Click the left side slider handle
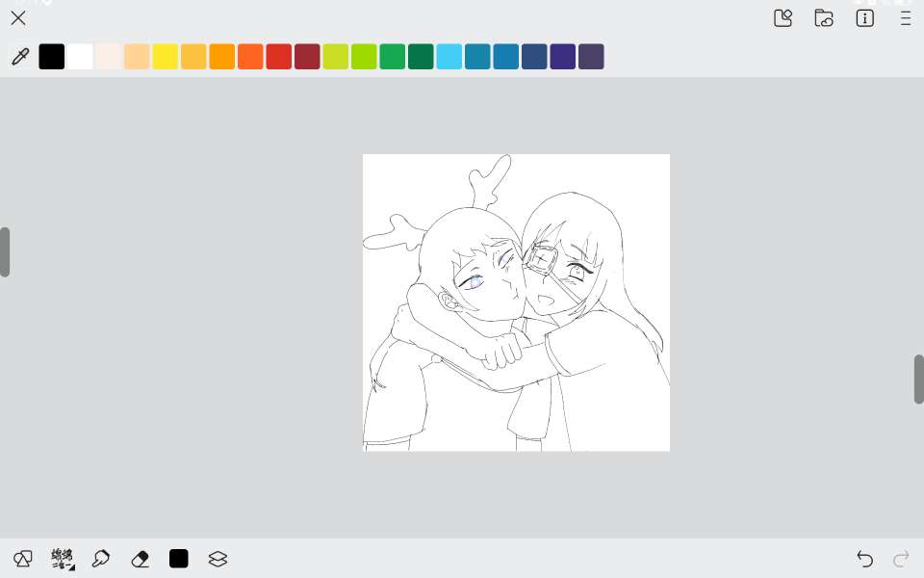Screen dimensions: 924x578 (5, 252)
